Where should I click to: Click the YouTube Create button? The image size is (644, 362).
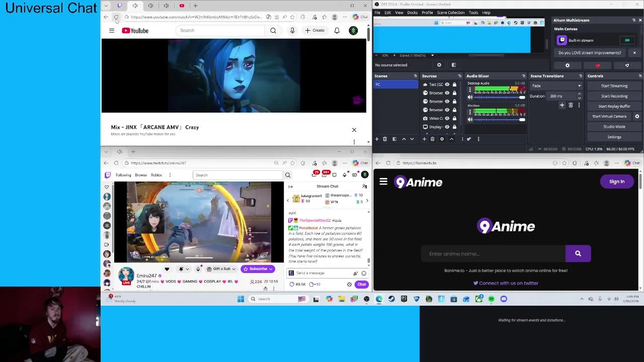pyautogui.click(x=315, y=31)
